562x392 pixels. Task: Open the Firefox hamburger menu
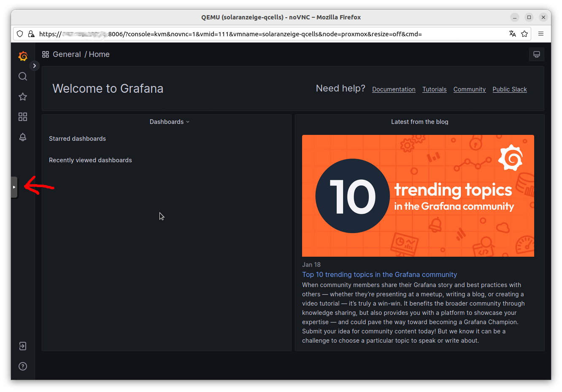541,34
